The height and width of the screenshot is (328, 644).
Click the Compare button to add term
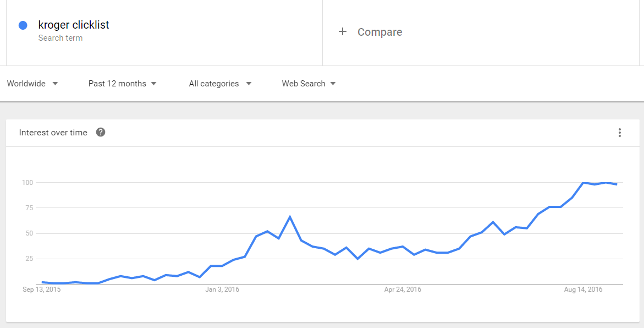click(379, 32)
